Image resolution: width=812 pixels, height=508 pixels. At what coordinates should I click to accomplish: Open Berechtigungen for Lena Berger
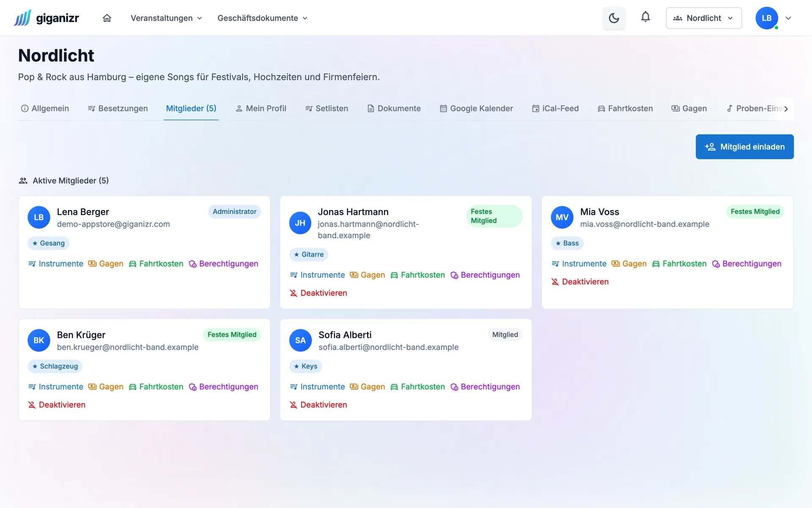point(223,264)
